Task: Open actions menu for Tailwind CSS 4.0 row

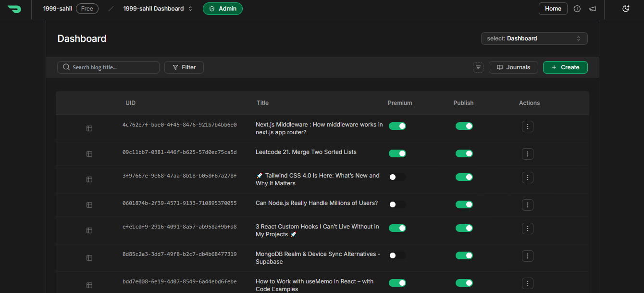Action: pyautogui.click(x=528, y=178)
